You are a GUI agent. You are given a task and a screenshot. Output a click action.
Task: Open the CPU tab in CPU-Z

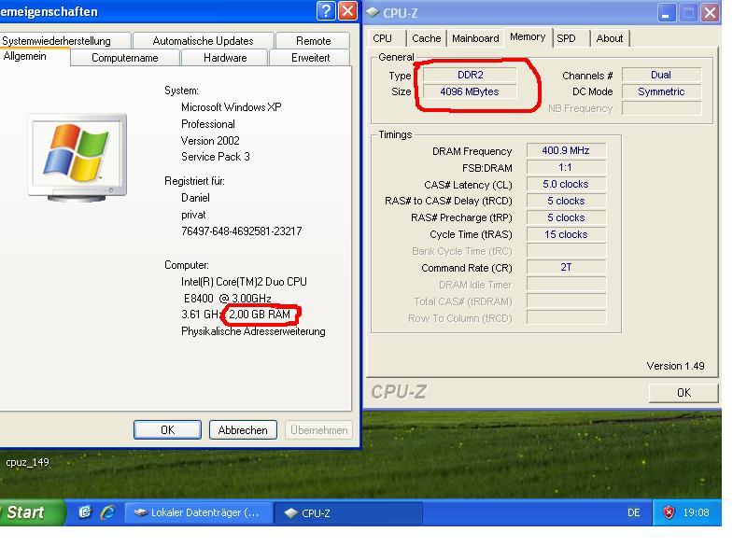coord(384,38)
